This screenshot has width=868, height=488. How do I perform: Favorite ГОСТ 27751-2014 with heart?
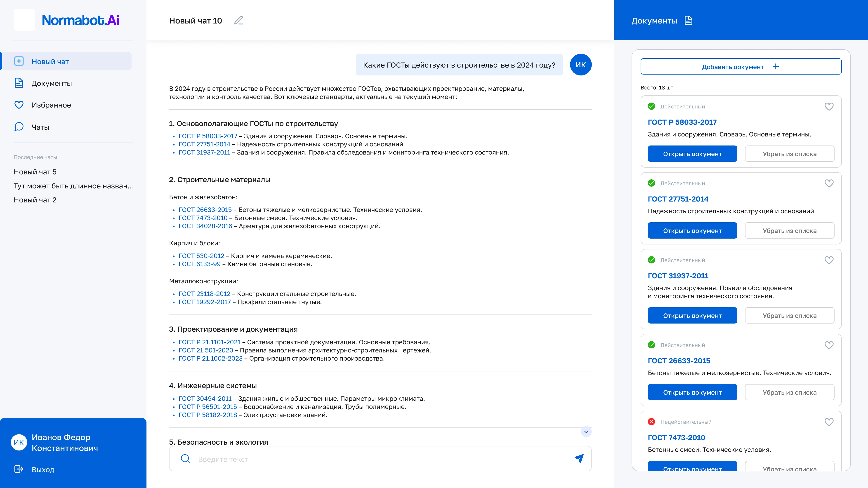point(829,183)
